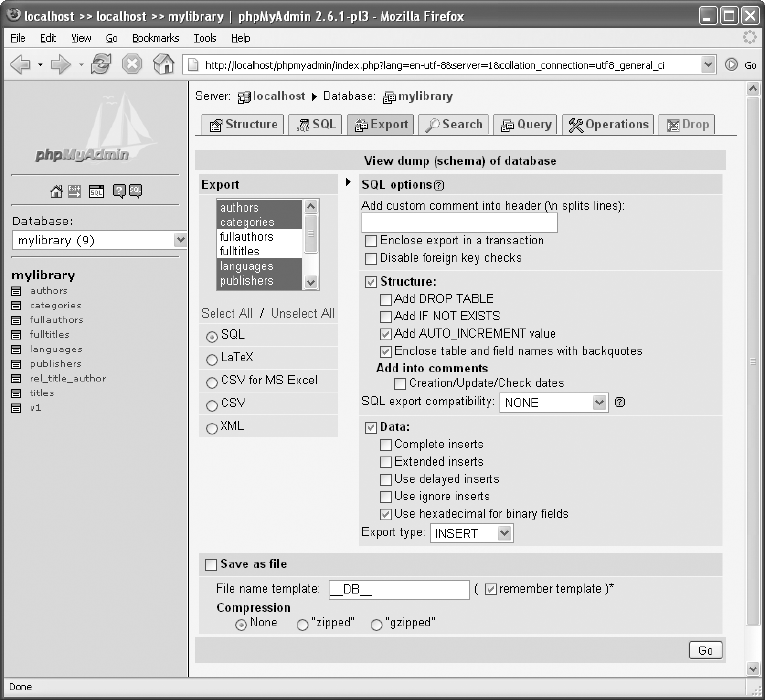Switch to the Structure tab
The width and height of the screenshot is (765, 700).
[x=242, y=124]
